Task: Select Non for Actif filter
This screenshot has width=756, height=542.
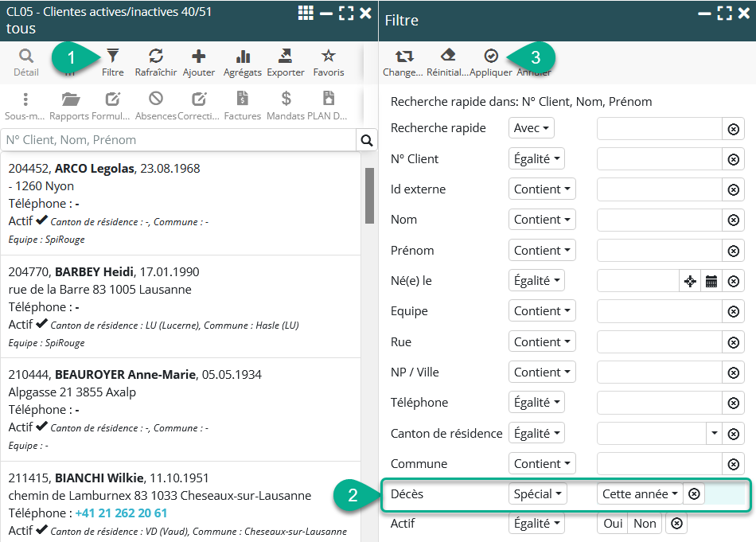Action: click(x=645, y=524)
